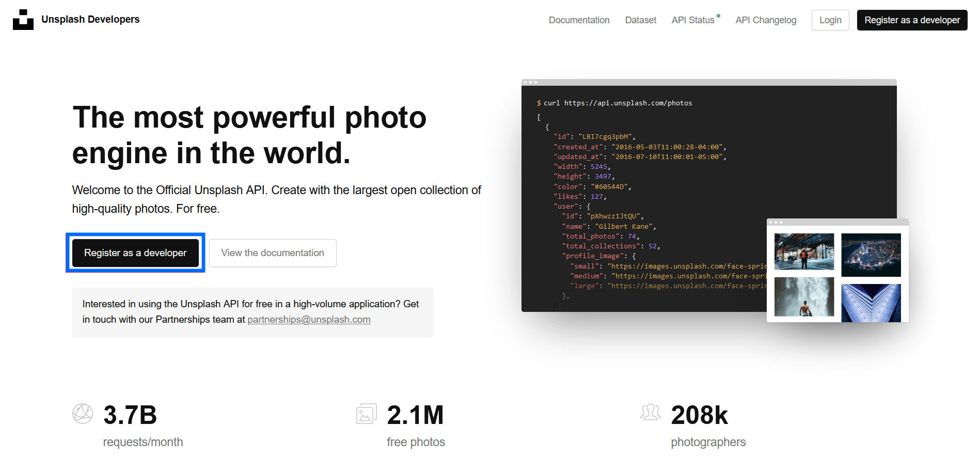Email partnerships@unsplash.com link
The height and width of the screenshot is (457, 980).
[x=309, y=320]
